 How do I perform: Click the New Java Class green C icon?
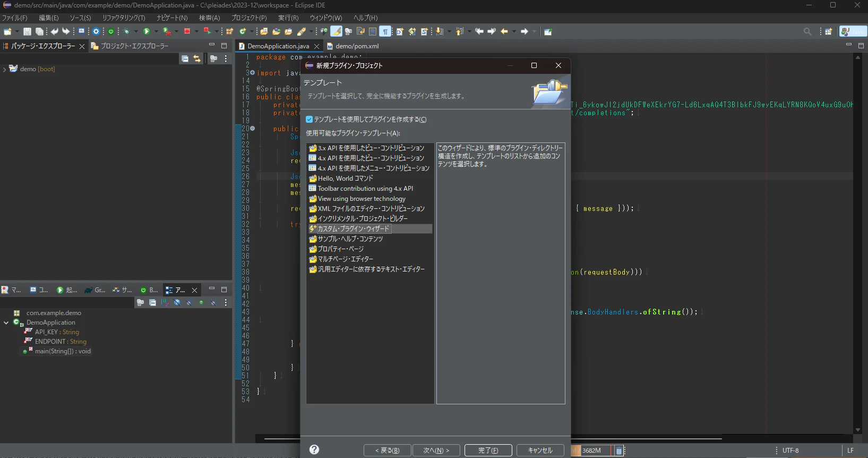pyautogui.click(x=243, y=32)
